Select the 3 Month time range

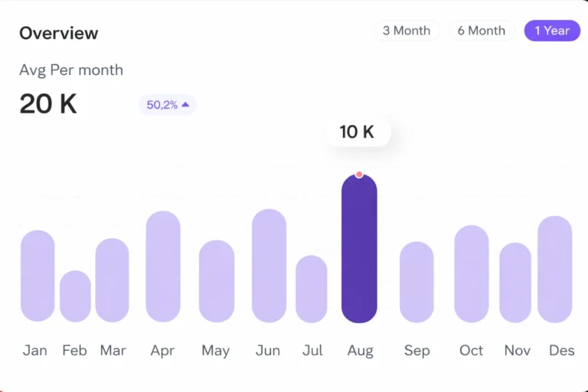tap(407, 31)
